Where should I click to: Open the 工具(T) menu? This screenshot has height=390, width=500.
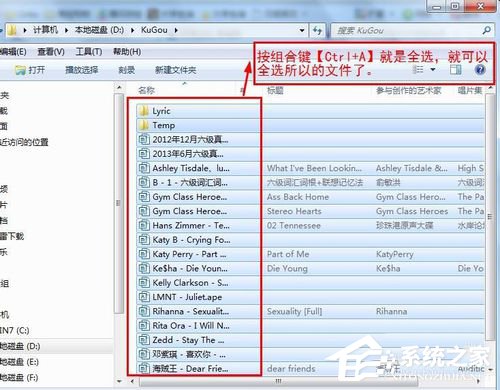pyautogui.click(x=89, y=52)
